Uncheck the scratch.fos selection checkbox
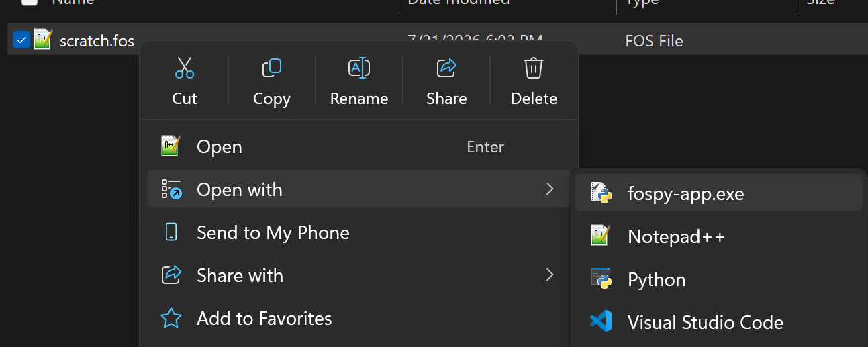868x347 pixels. [21, 40]
